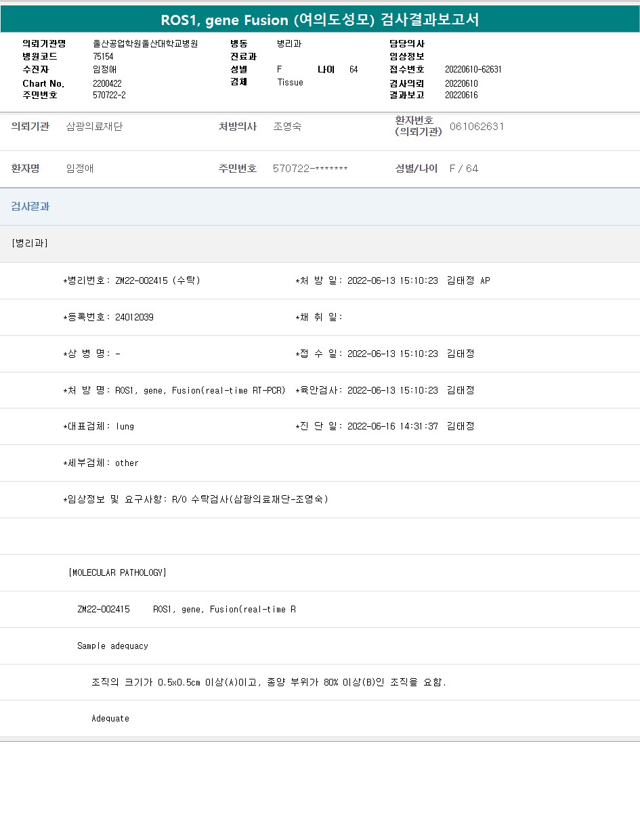Click receipt number 20220610-62631
This screenshot has height=840, width=640.
[473, 69]
